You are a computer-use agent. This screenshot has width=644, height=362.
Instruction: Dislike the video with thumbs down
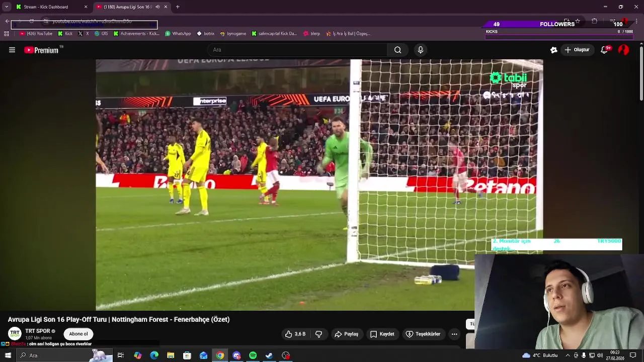tap(318, 334)
